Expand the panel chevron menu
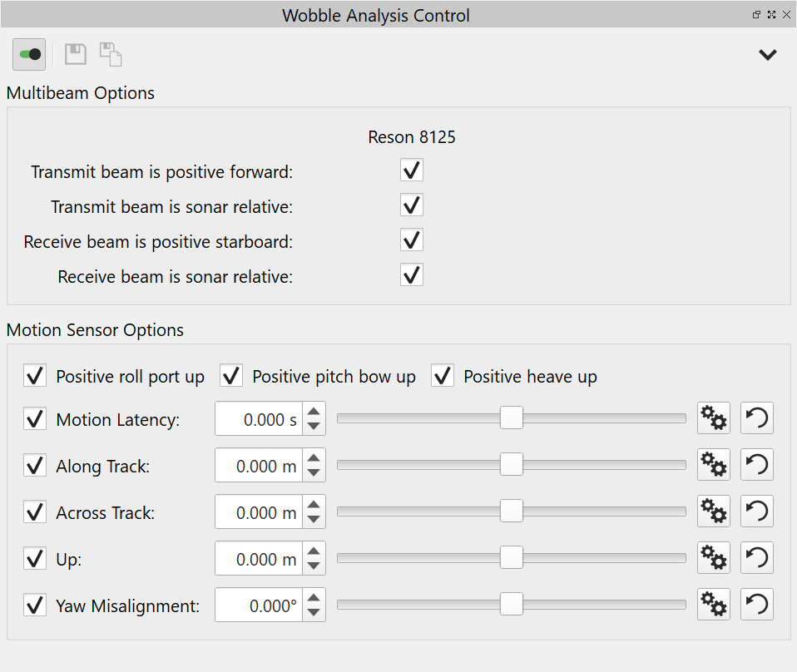Screen dimensions: 797x672 pyautogui.click(x=767, y=55)
